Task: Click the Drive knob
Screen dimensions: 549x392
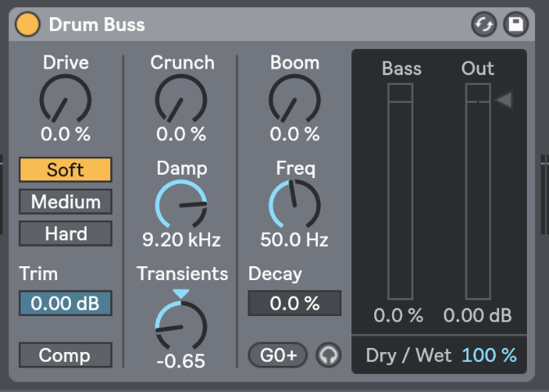Action: point(65,99)
